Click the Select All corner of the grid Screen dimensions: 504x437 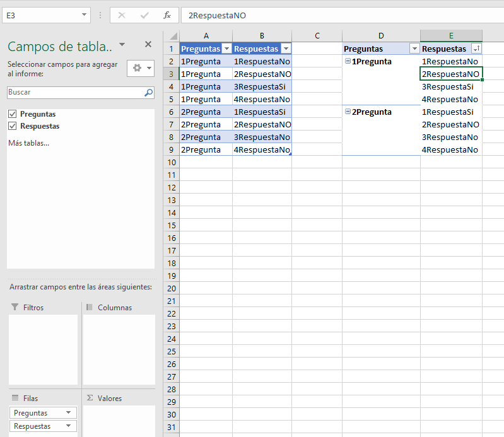173,35
